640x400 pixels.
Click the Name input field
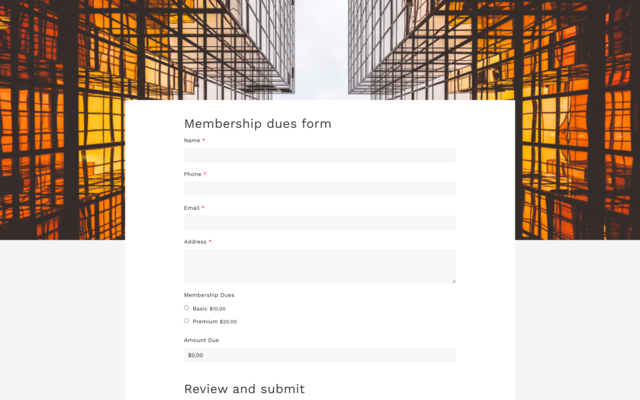coord(320,155)
